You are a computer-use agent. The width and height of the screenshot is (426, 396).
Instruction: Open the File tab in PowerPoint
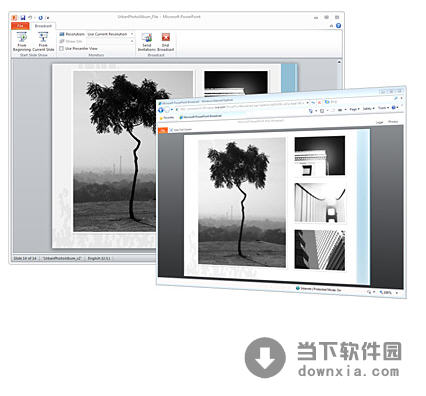tap(20, 26)
